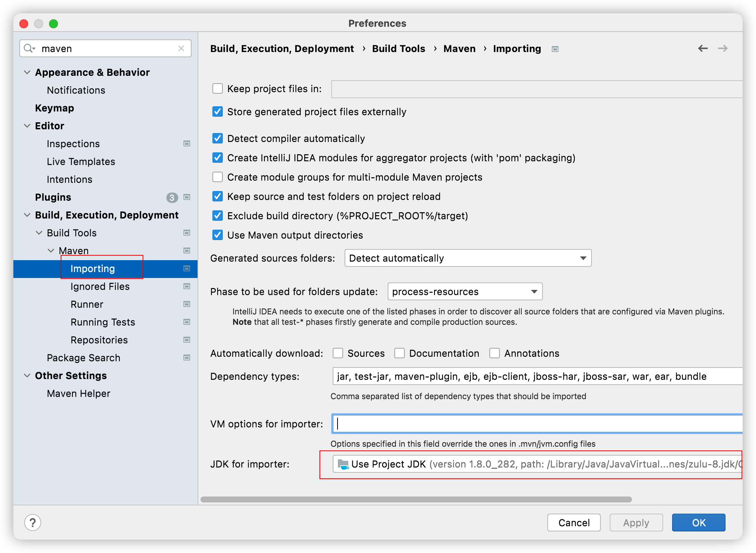
Task: Click project-level icon on Package Search row
Action: pyautogui.click(x=187, y=358)
